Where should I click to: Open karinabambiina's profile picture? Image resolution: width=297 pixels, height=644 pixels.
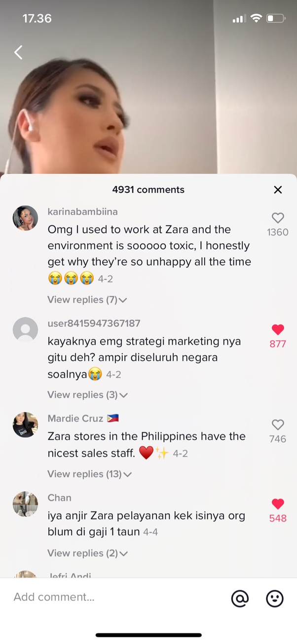click(25, 218)
